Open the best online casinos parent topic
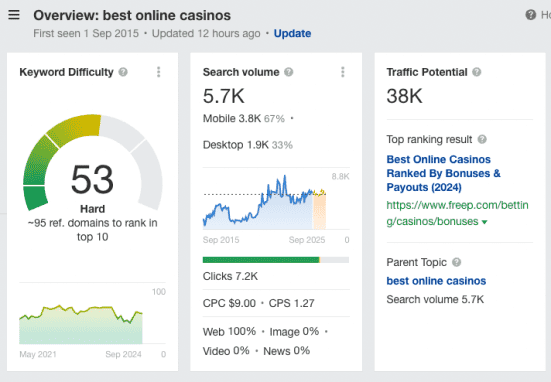Image resolution: width=551 pixels, height=382 pixels. coord(436,281)
